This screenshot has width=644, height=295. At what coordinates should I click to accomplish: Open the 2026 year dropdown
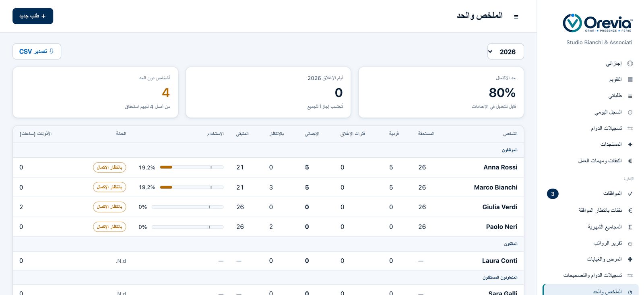[x=506, y=52]
